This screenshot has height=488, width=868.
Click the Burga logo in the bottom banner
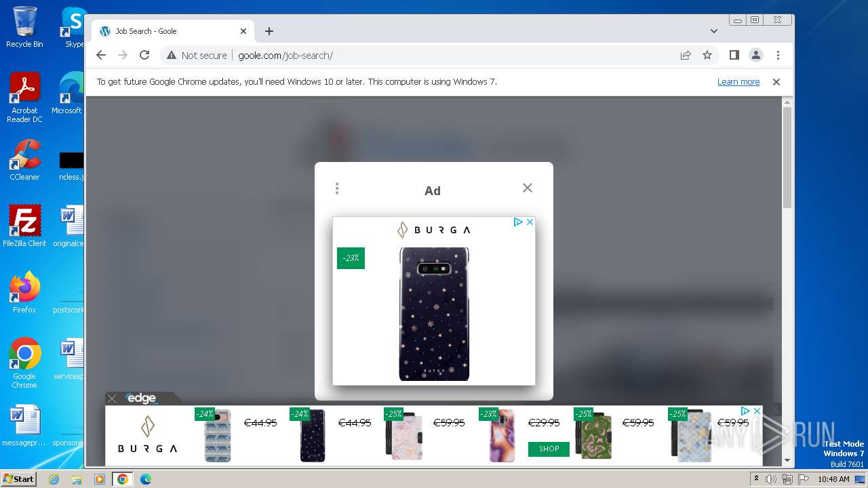(148, 436)
